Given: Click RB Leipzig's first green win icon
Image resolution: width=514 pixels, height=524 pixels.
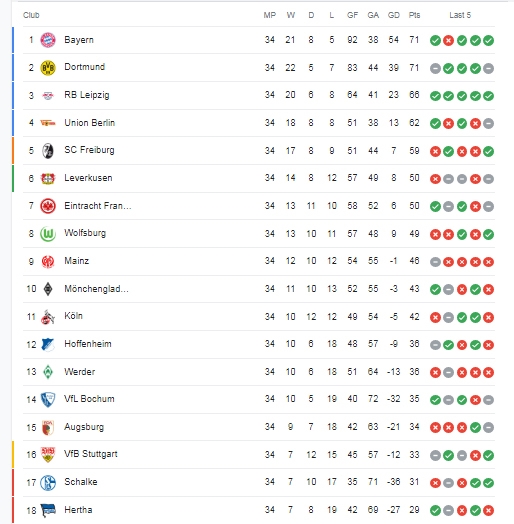Looking at the screenshot, I should point(435,96).
